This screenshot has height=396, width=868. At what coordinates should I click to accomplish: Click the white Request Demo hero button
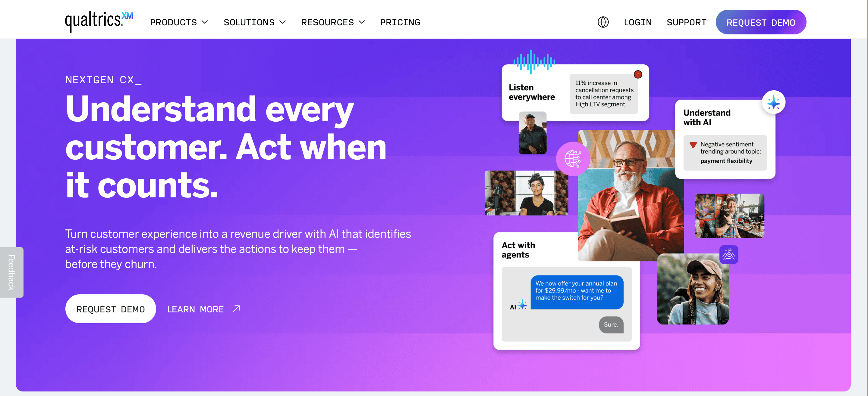pos(111,309)
